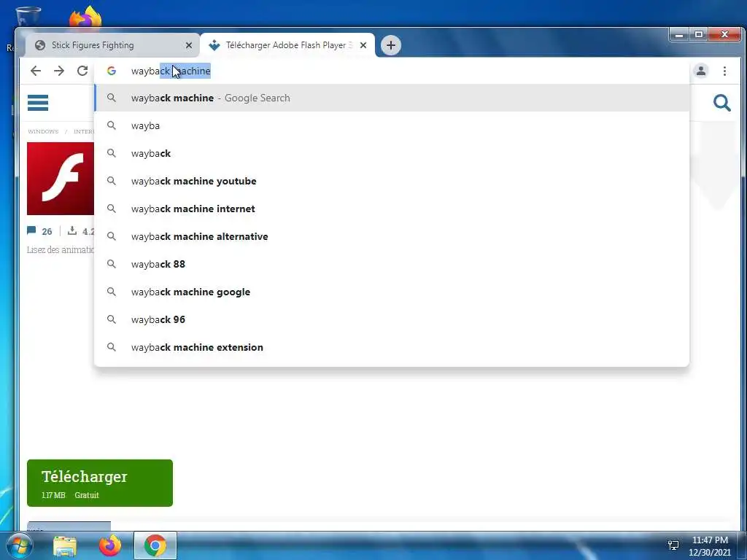Close the Télécharger Adobe Flash Player tab

pos(363,45)
